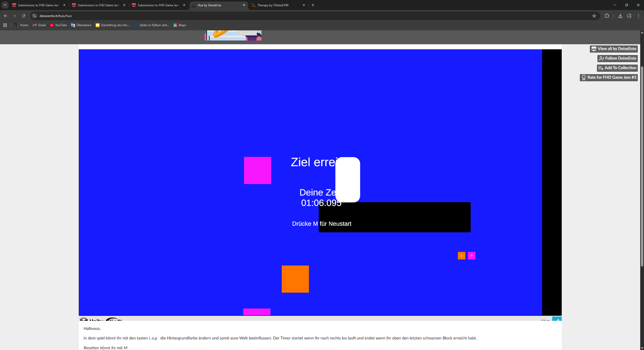644x350 pixels.
Task: Open the browser extensions icon
Action: coord(607,16)
